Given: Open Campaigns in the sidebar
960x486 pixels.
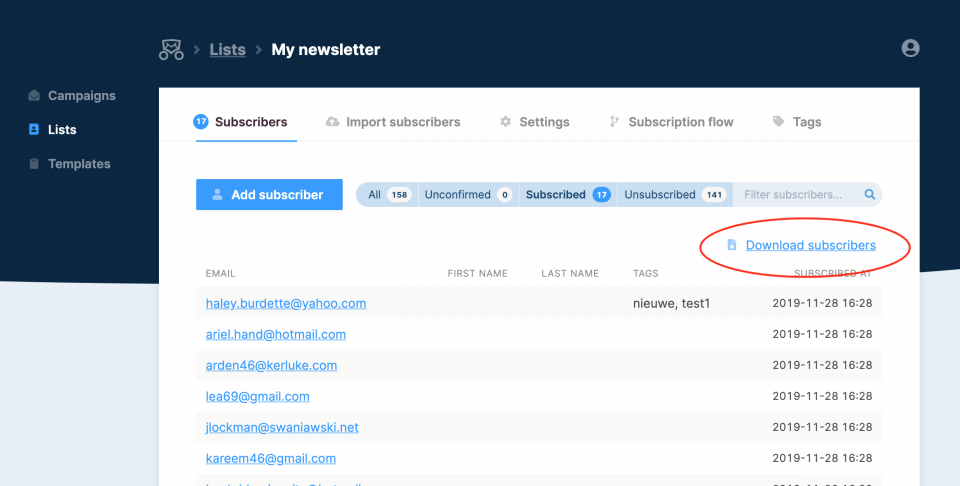Looking at the screenshot, I should tap(81, 95).
